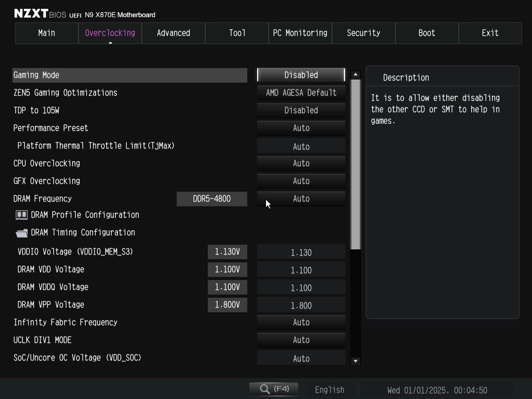Open the Advanced tab
532x399 pixels.
pos(173,33)
